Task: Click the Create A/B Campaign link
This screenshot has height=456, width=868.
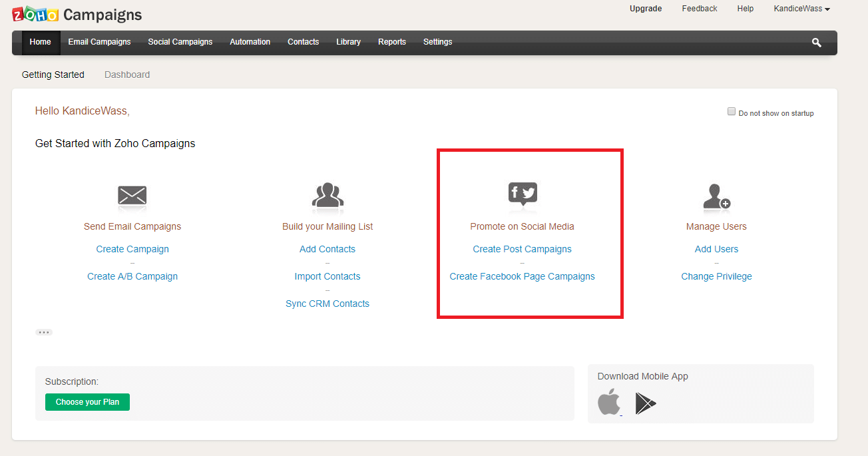Action: tap(132, 276)
